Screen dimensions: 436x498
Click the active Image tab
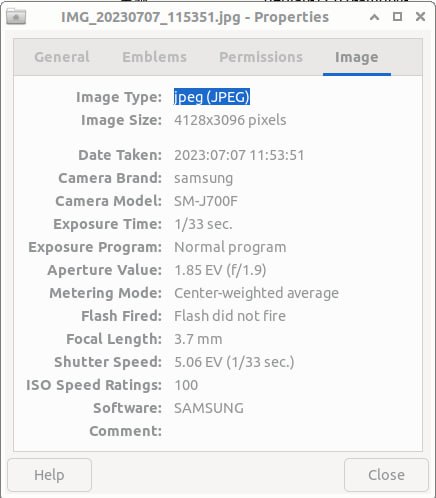pyautogui.click(x=357, y=57)
